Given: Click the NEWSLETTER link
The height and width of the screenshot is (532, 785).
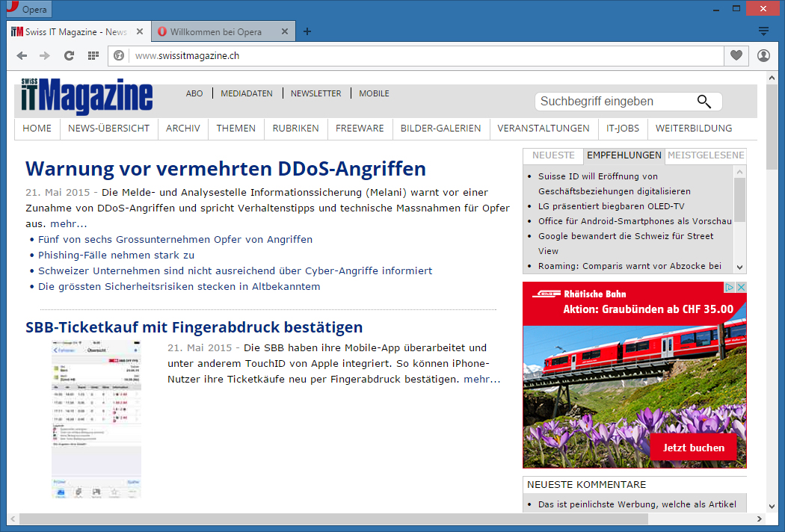Looking at the screenshot, I should click(x=316, y=93).
